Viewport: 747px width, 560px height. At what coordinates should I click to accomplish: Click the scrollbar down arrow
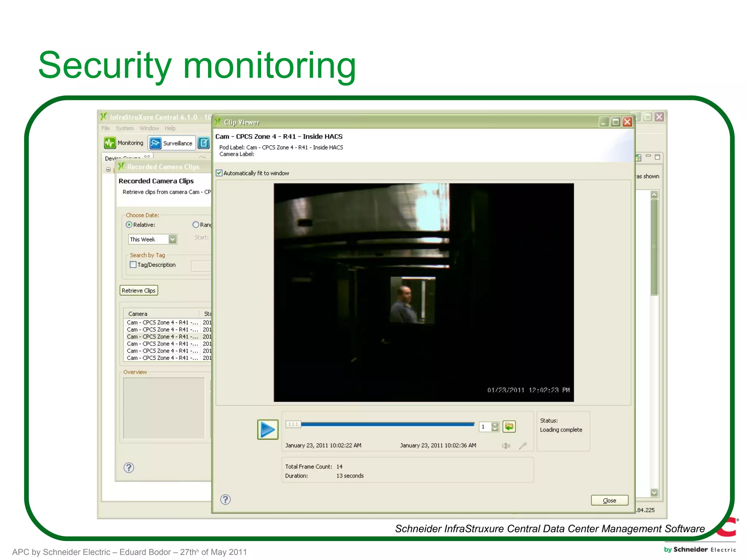[654, 493]
